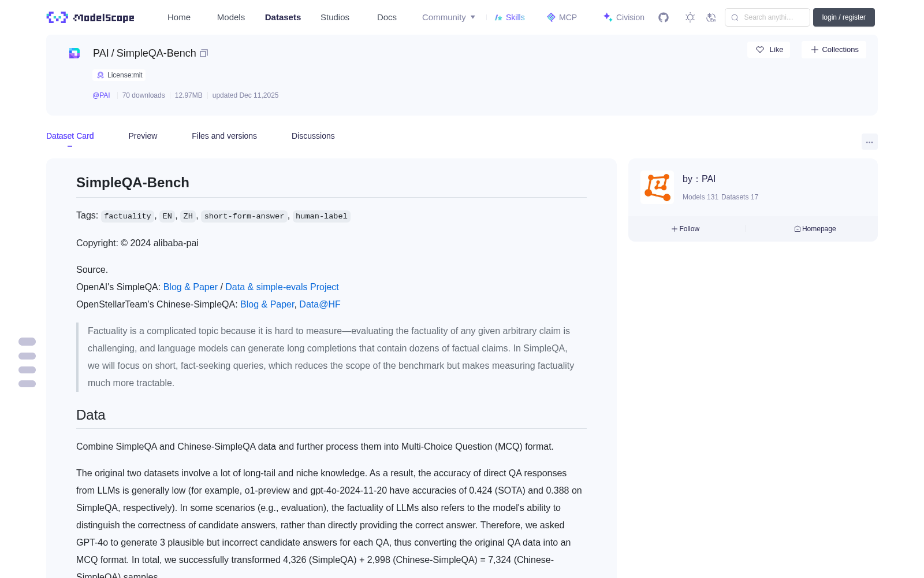Follow the PAI organization
Screen dimensions: 924x578
685,229
